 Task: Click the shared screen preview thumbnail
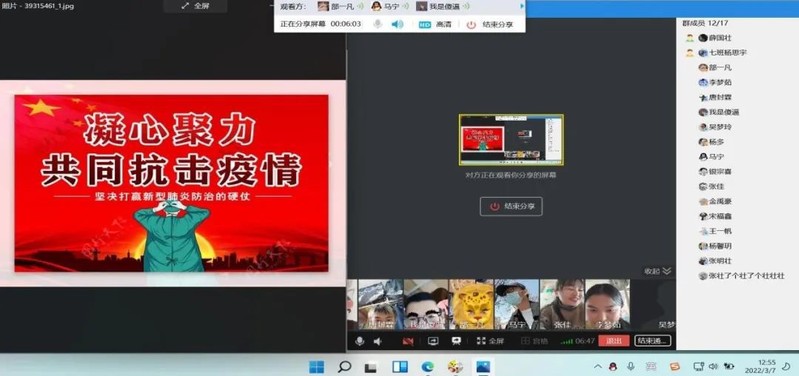pyautogui.click(x=511, y=140)
